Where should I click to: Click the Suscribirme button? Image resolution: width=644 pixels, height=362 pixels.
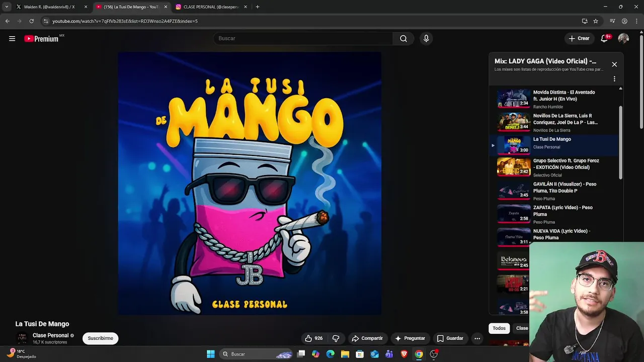click(101, 338)
